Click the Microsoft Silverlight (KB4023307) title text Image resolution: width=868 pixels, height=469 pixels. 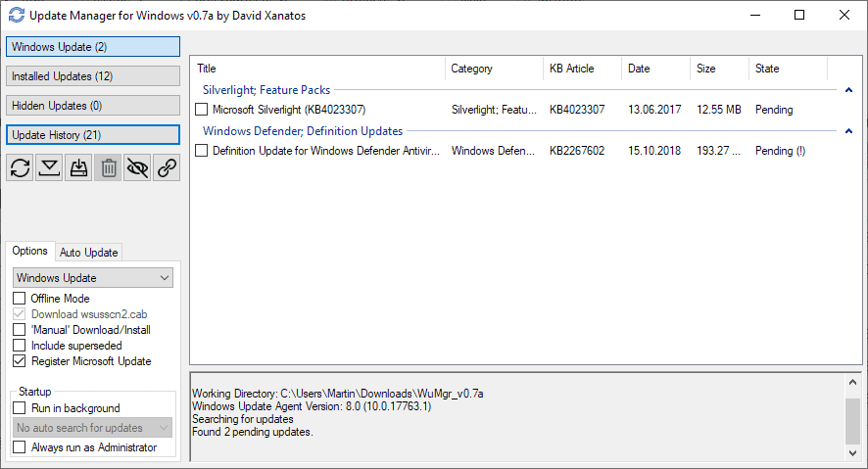(289, 110)
